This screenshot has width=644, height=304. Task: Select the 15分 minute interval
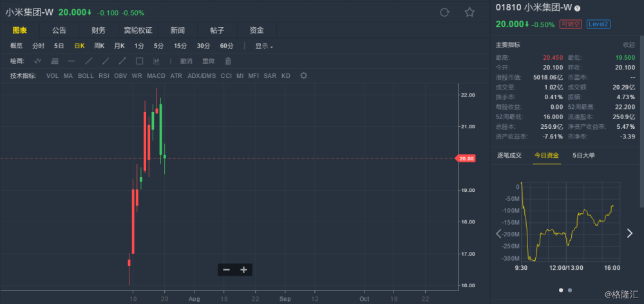pyautogui.click(x=180, y=46)
